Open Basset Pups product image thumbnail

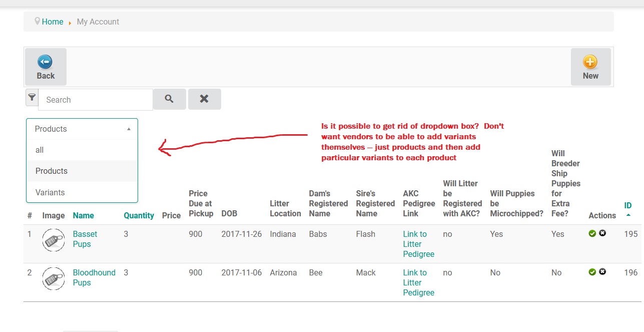(54, 239)
